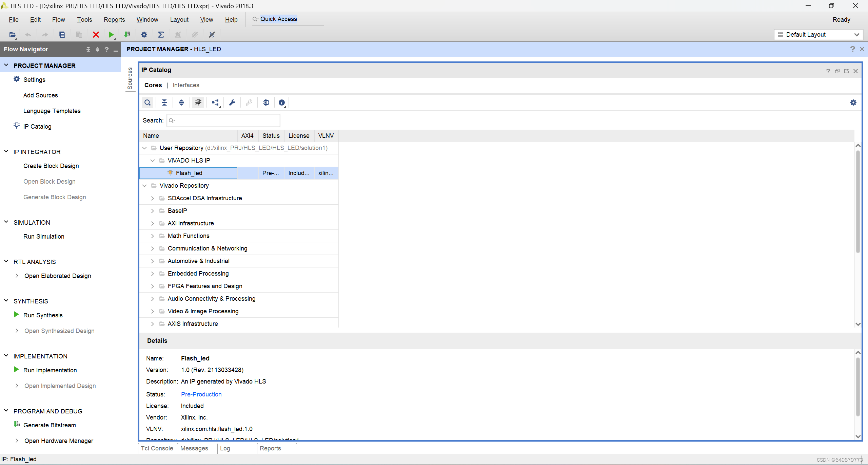
Task: Expand Video & Image Processing folder
Action: click(153, 311)
